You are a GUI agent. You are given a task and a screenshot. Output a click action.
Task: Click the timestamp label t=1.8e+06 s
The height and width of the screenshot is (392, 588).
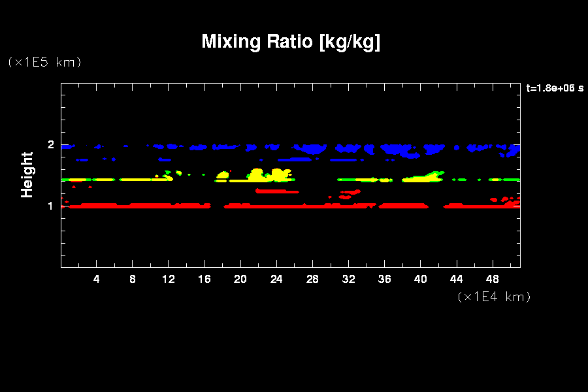[555, 88]
